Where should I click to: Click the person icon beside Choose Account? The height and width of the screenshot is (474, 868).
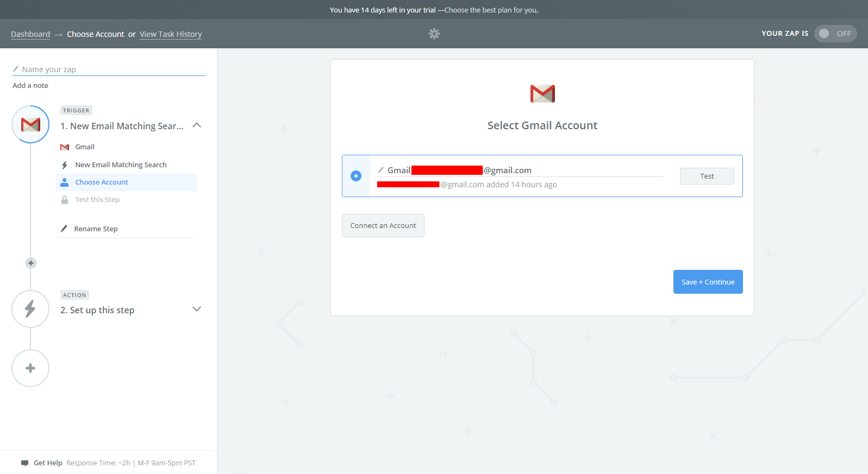tap(65, 182)
